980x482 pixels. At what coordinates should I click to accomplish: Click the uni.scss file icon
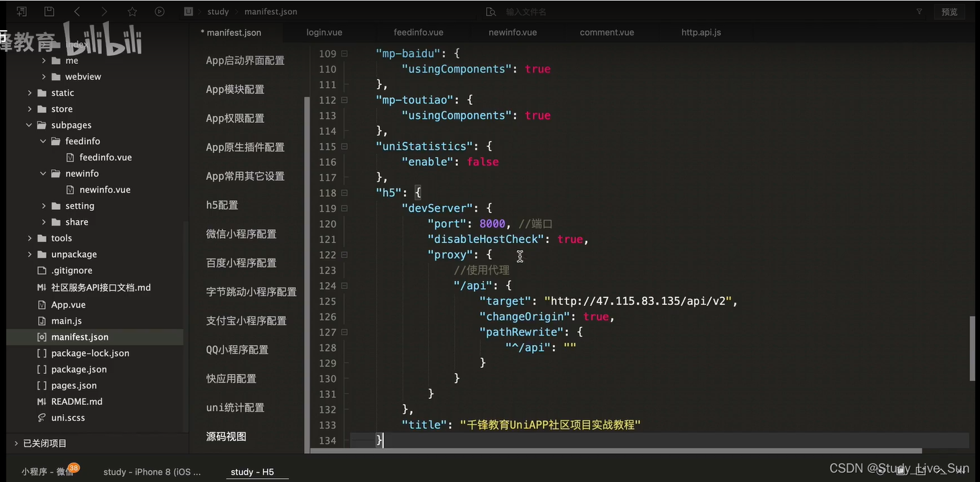[42, 418]
